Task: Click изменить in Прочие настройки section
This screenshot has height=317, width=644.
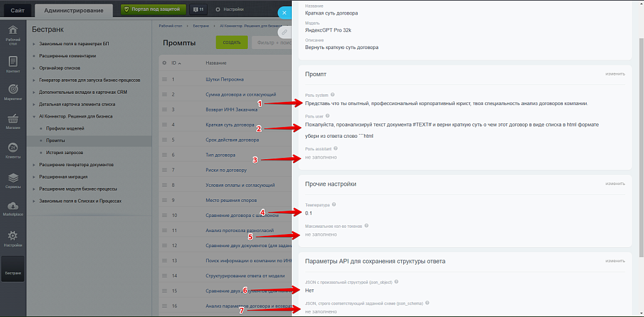Action: point(614,184)
